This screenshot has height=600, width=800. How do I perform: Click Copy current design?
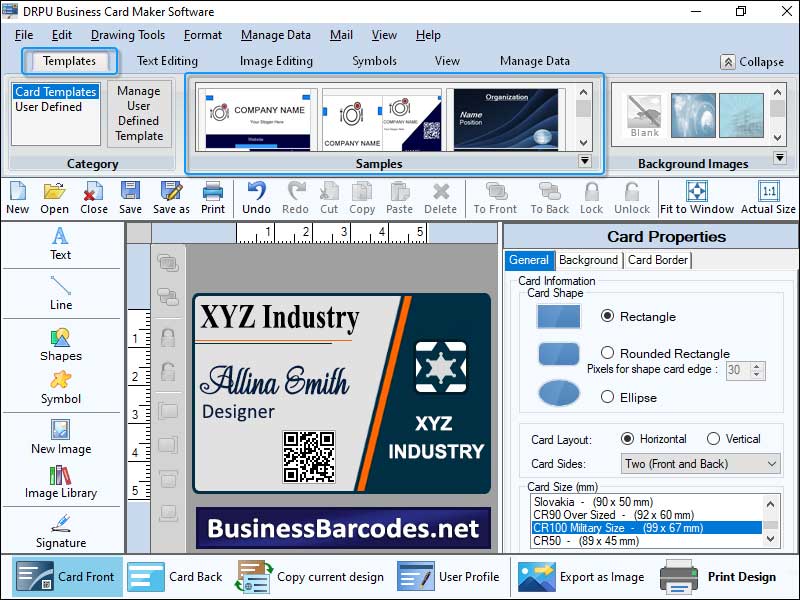310,577
